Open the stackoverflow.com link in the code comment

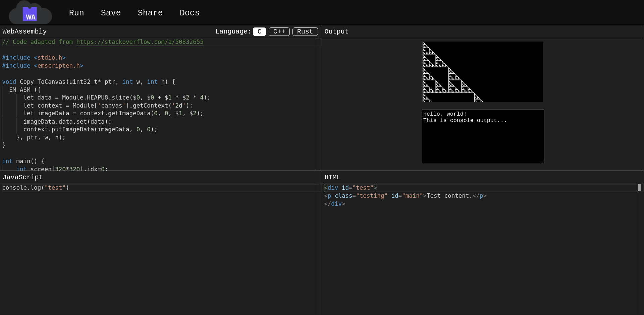140,42
